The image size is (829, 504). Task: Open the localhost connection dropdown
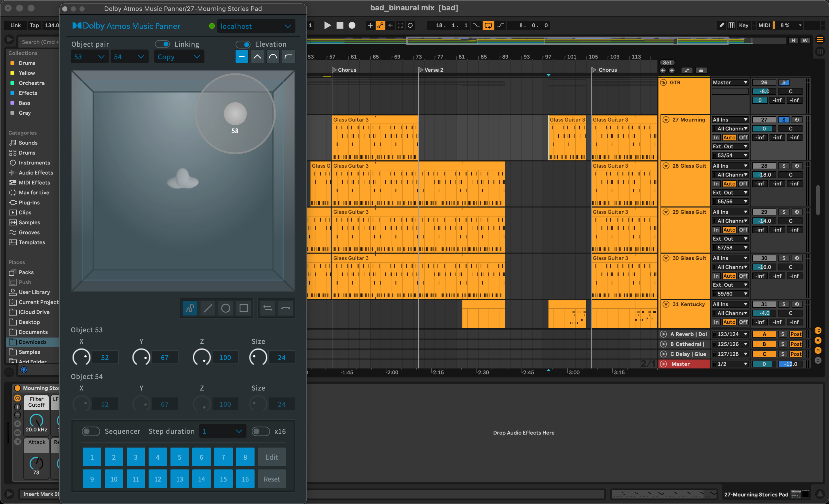[256, 26]
